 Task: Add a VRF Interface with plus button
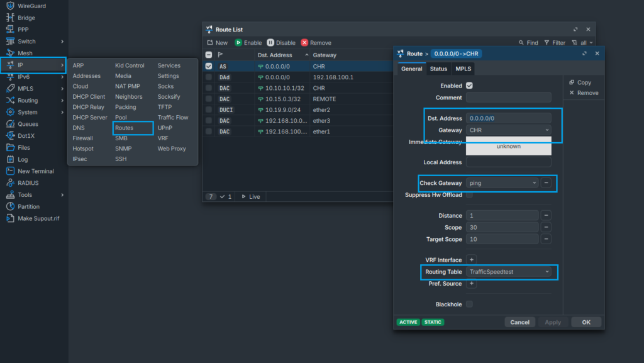point(471,260)
